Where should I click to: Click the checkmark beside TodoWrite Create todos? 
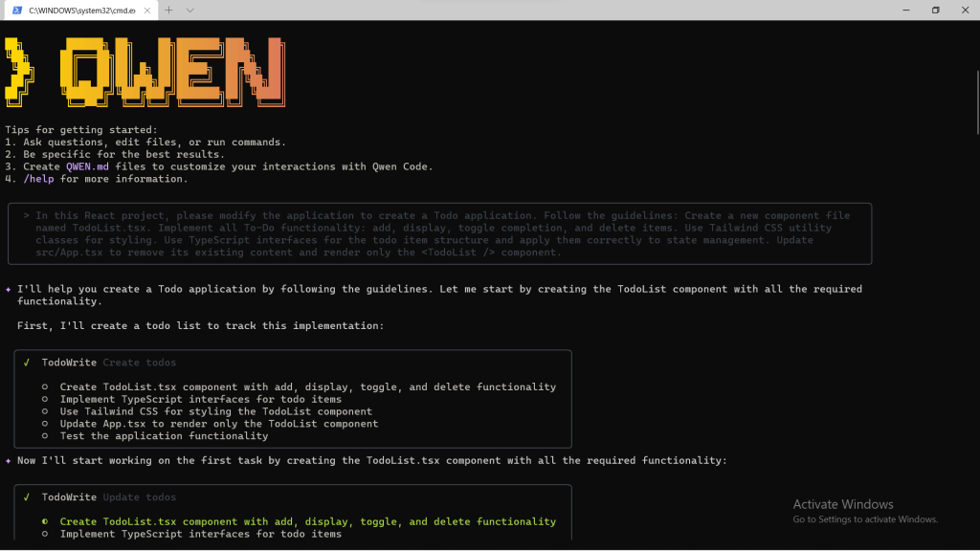click(27, 363)
